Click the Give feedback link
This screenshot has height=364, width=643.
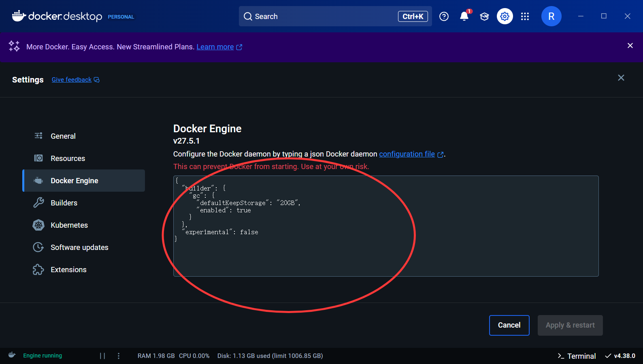pos(72,80)
